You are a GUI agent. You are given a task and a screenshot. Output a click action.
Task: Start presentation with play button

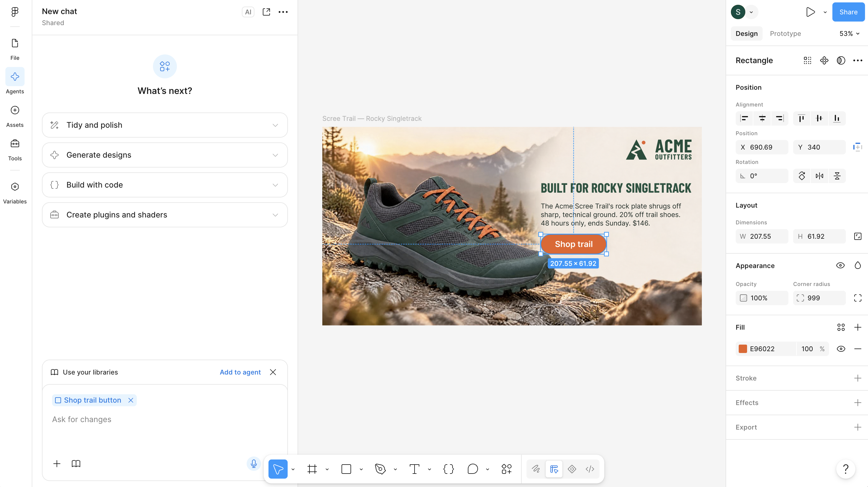(x=810, y=12)
